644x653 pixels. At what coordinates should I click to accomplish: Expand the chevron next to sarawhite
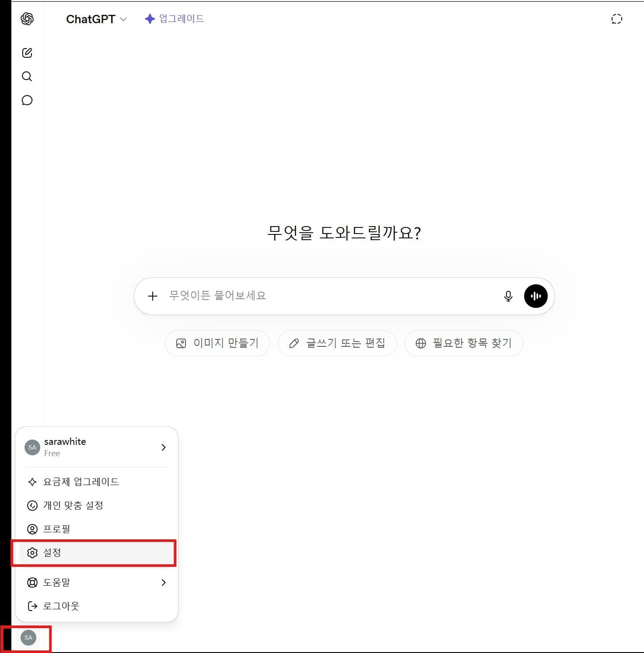[x=164, y=447]
